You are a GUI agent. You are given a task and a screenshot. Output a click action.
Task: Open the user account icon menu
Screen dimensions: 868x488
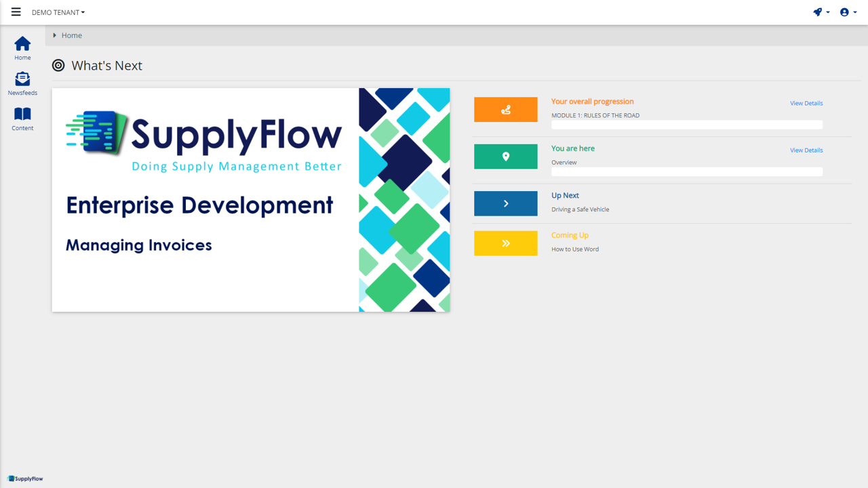click(844, 12)
